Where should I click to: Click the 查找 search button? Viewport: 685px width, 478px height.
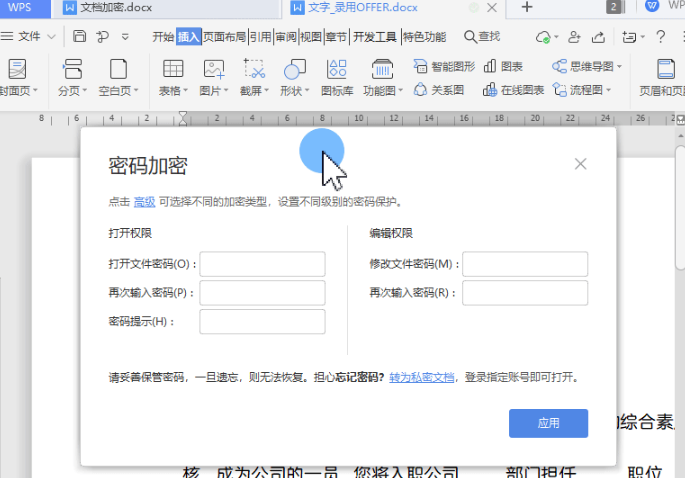[x=482, y=37]
